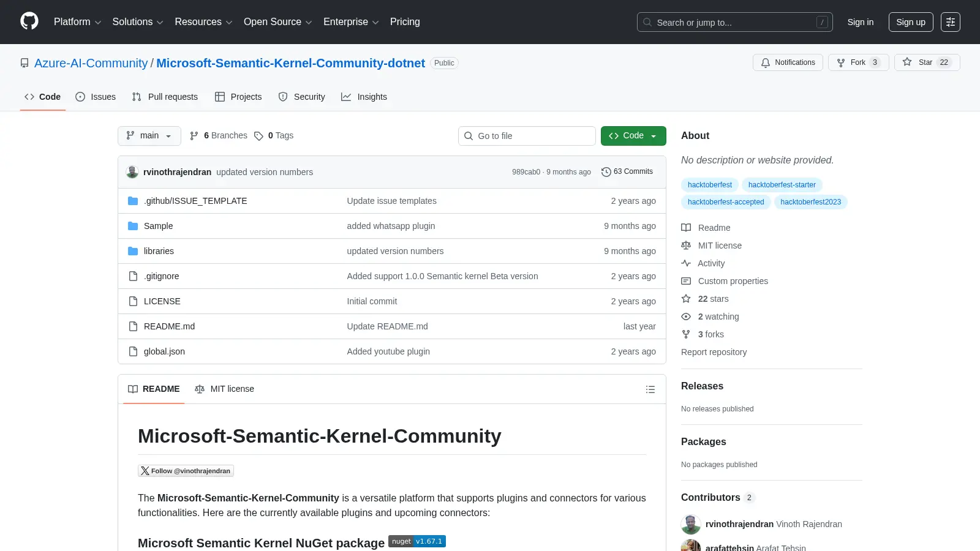
Task: Expand the Solutions menu
Action: pos(138,22)
